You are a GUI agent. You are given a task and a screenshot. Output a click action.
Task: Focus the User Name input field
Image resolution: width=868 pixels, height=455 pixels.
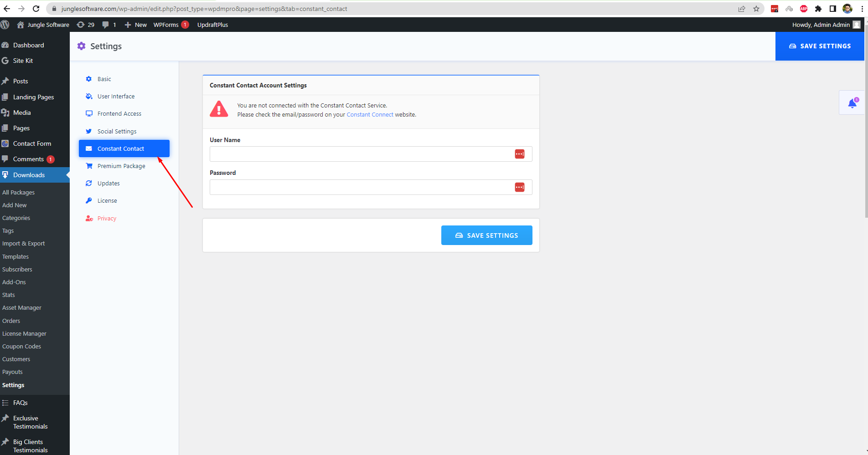371,154
